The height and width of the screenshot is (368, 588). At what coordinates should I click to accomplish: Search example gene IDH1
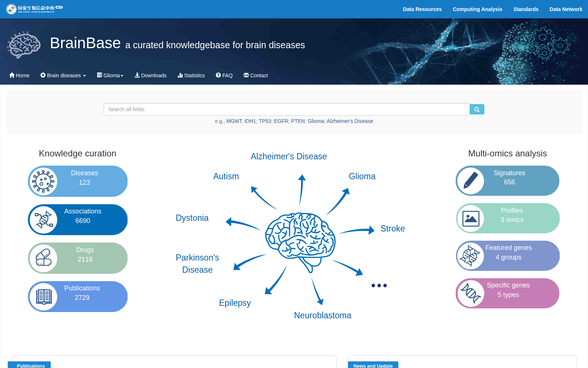tap(250, 121)
